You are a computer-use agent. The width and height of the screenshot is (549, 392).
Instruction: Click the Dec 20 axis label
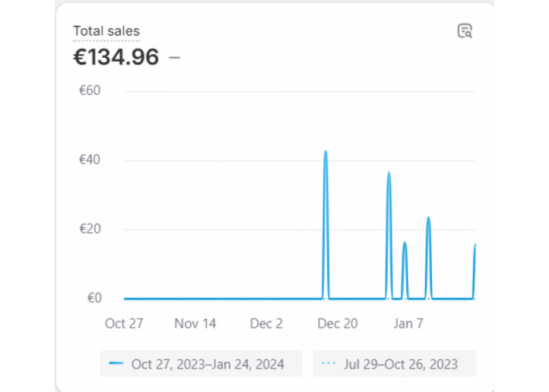pyautogui.click(x=337, y=323)
